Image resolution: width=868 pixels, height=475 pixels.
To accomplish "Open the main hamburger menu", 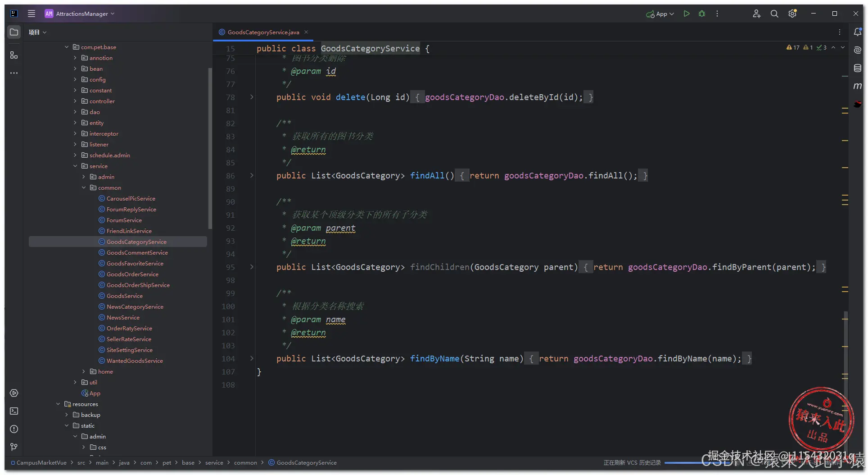I will (32, 14).
